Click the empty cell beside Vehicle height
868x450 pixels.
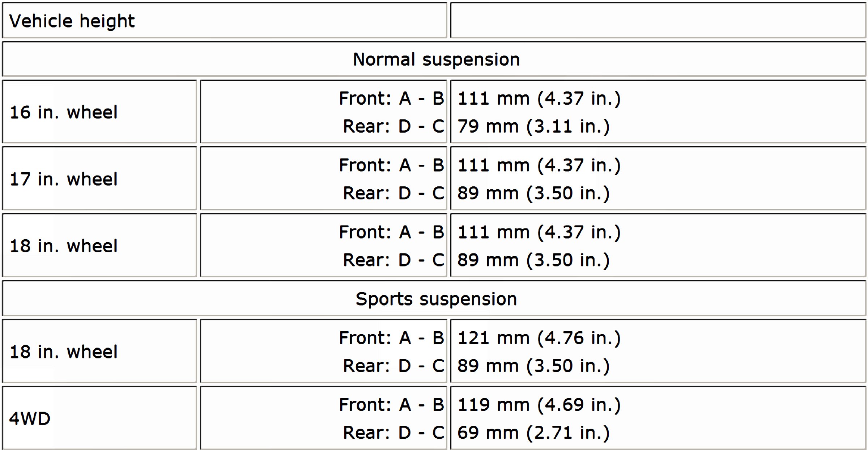coord(658,21)
